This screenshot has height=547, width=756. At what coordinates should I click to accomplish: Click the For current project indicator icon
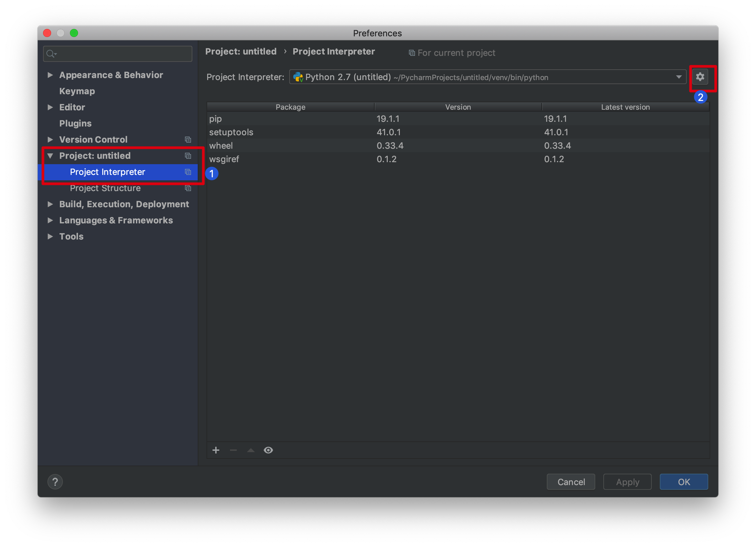click(412, 53)
